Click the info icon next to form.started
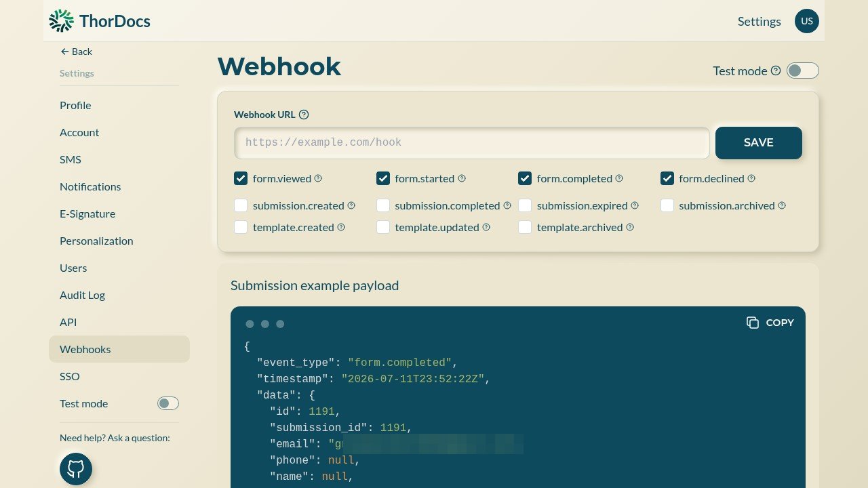Screen dimensions: 868x488 pos(462,178)
